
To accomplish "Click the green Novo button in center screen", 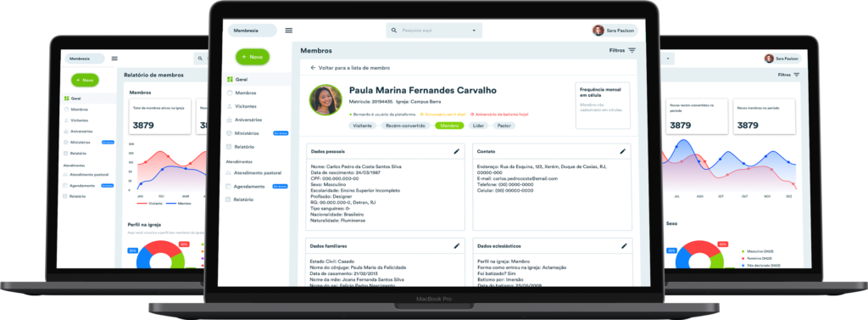I will click(253, 57).
